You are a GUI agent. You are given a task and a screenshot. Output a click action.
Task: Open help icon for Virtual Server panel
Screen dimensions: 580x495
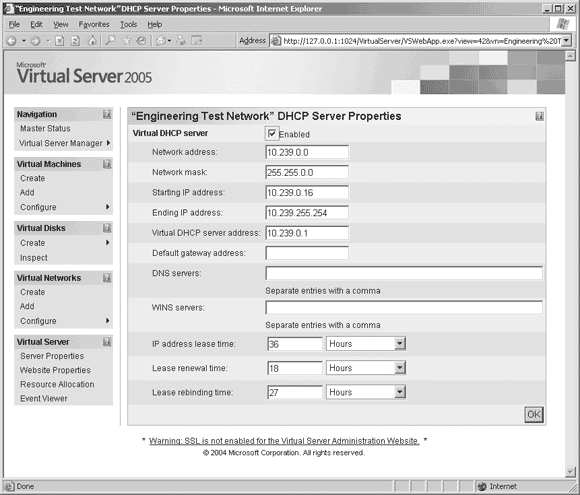(x=107, y=342)
